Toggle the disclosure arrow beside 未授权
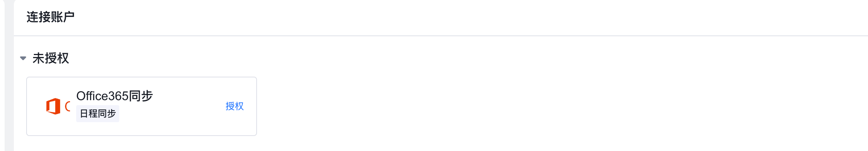 [23, 59]
